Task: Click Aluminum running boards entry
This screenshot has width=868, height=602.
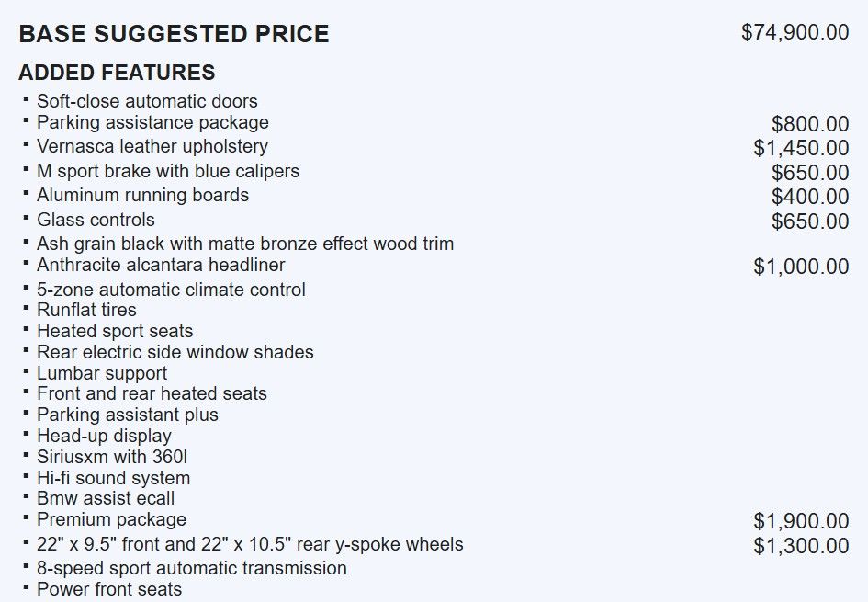Action: [x=142, y=195]
